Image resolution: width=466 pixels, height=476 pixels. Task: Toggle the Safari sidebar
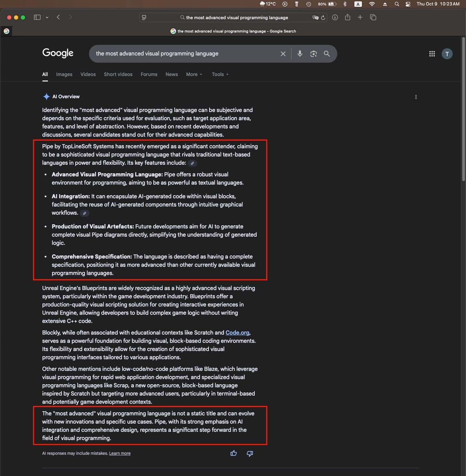coord(37,17)
